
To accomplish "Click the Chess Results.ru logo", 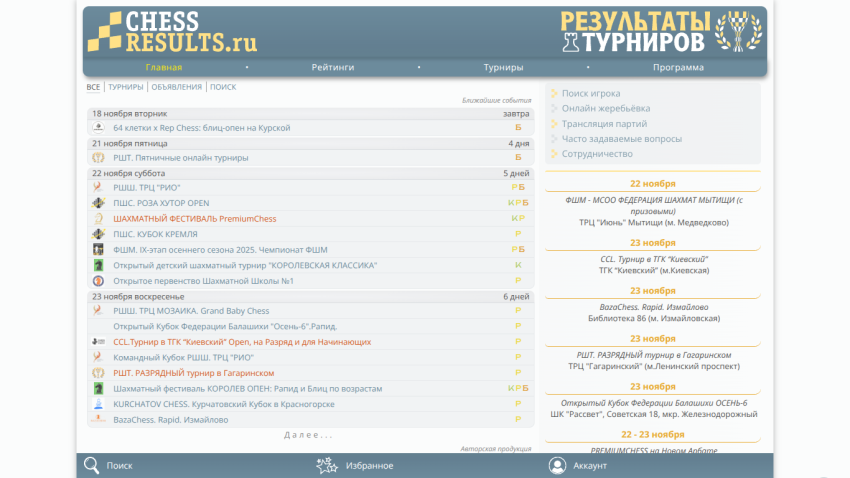I will click(172, 32).
